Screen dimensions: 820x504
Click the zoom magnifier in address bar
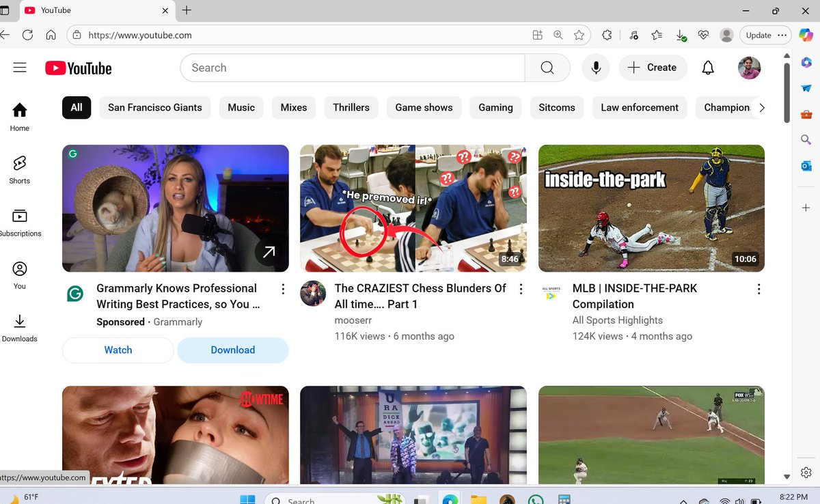click(558, 35)
